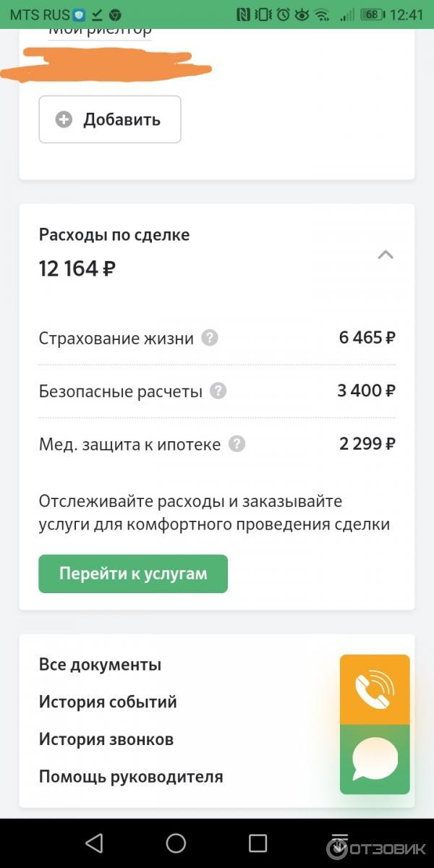Open История звонков
The image size is (434, 868).
pyautogui.click(x=105, y=739)
